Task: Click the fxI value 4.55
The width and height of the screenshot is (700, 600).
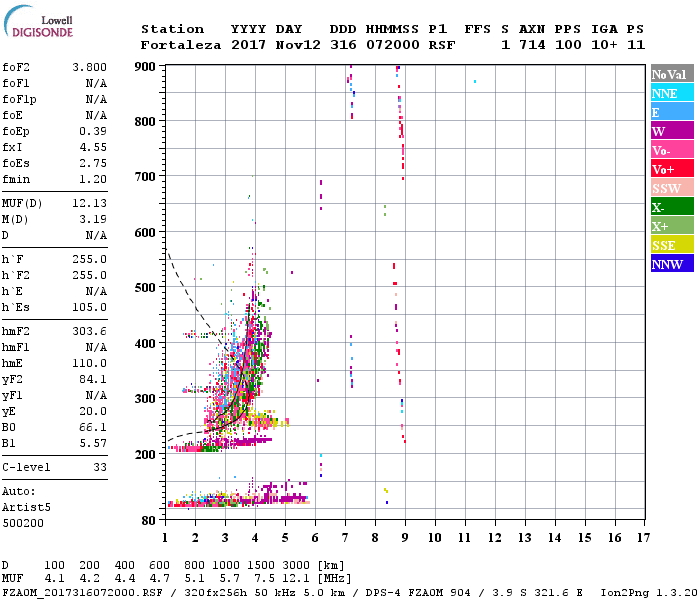Action: click(93, 147)
